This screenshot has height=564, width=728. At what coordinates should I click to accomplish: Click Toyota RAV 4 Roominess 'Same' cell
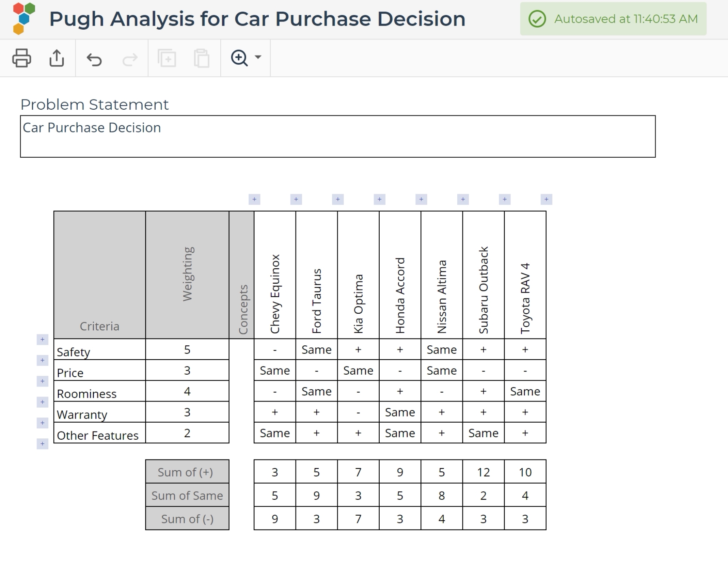coord(525,391)
